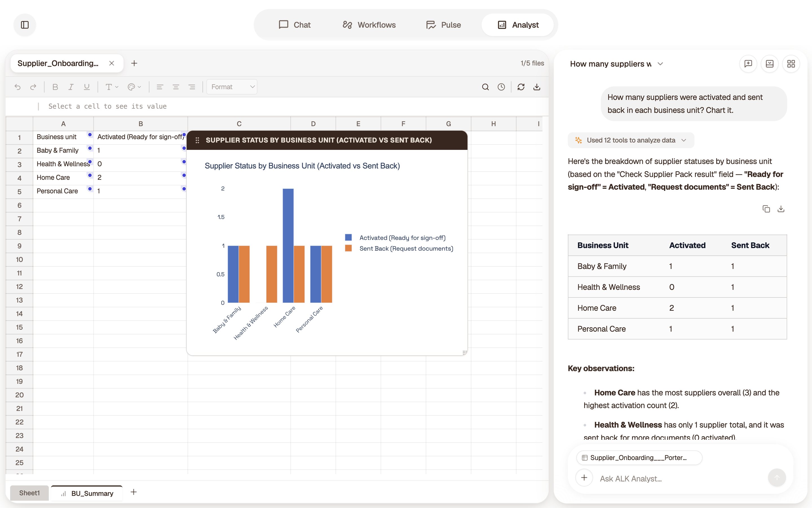Close the Supplier_Onboarding file tab
812x508 pixels.
point(112,63)
